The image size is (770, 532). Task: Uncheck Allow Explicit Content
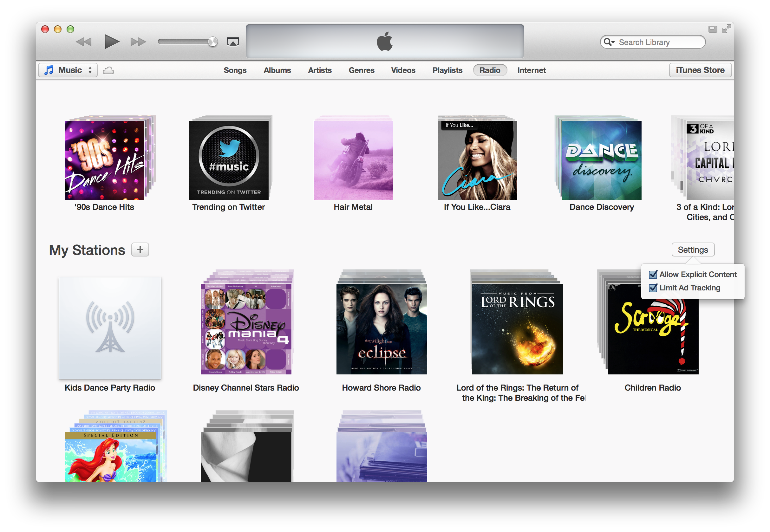[653, 275]
